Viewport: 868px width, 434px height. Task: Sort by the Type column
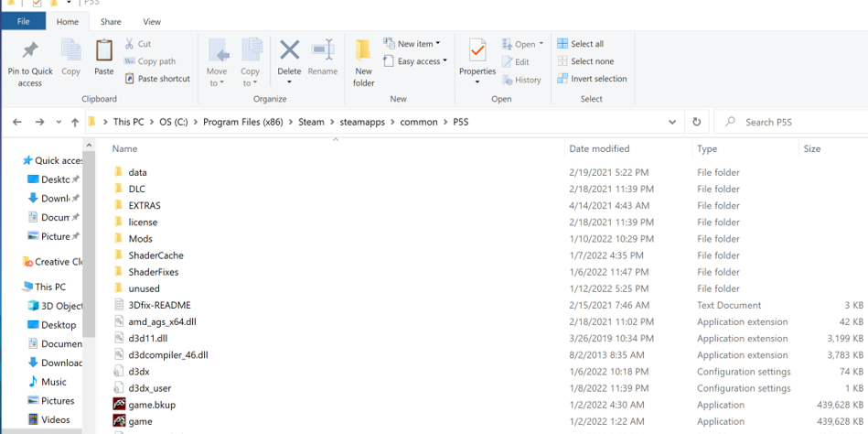point(707,148)
